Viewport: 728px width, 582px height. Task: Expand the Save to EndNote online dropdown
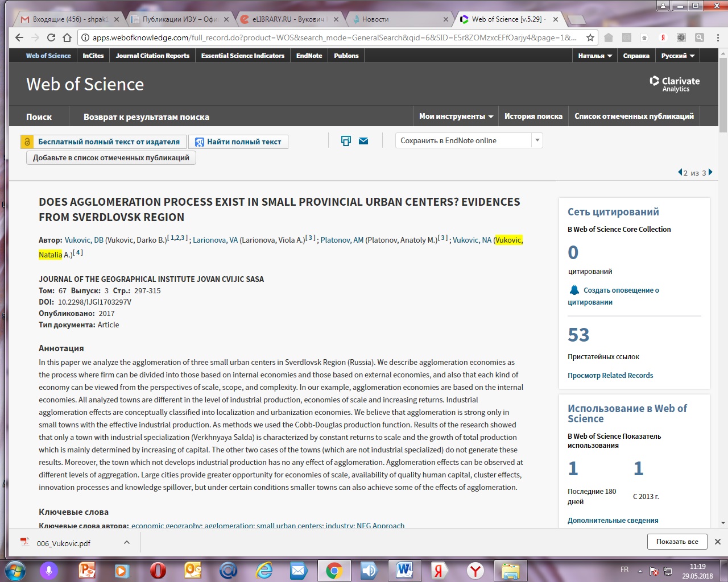(537, 140)
